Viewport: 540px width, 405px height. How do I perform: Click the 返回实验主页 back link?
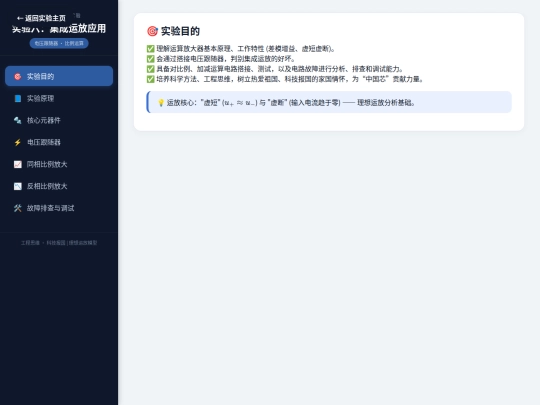pyautogui.click(x=41, y=18)
